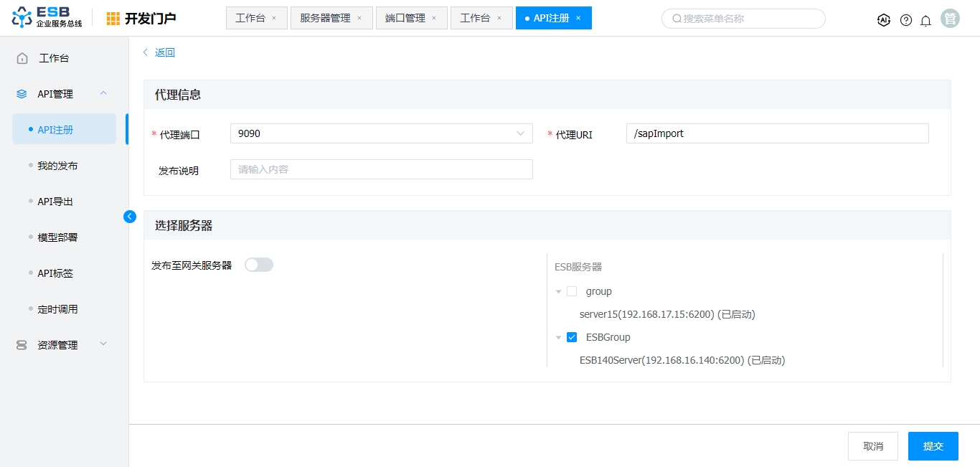Open the 代理端口 dropdown
The width and height of the screenshot is (980, 467).
pos(381,133)
